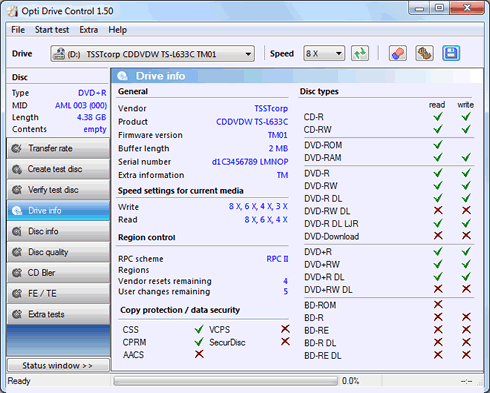
Task: Open the FE / TE page
Action: pyautogui.click(x=58, y=294)
